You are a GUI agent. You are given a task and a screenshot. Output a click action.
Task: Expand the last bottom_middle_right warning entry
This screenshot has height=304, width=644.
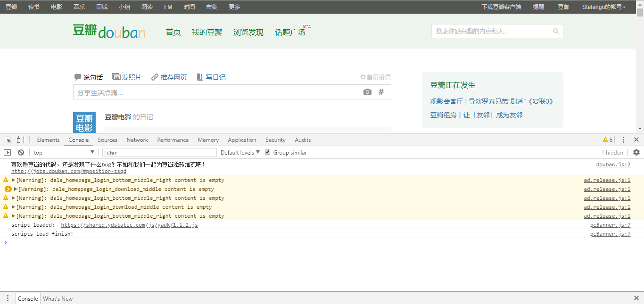13,216
